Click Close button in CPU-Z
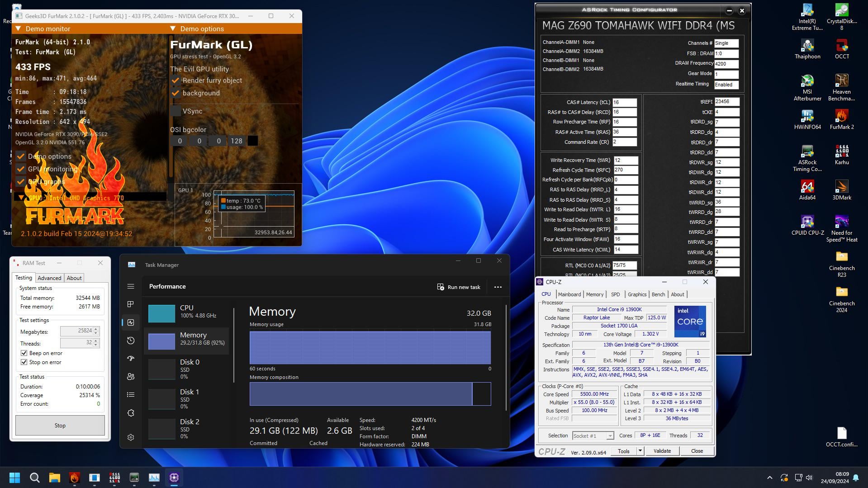The height and width of the screenshot is (488, 868). 697,451
